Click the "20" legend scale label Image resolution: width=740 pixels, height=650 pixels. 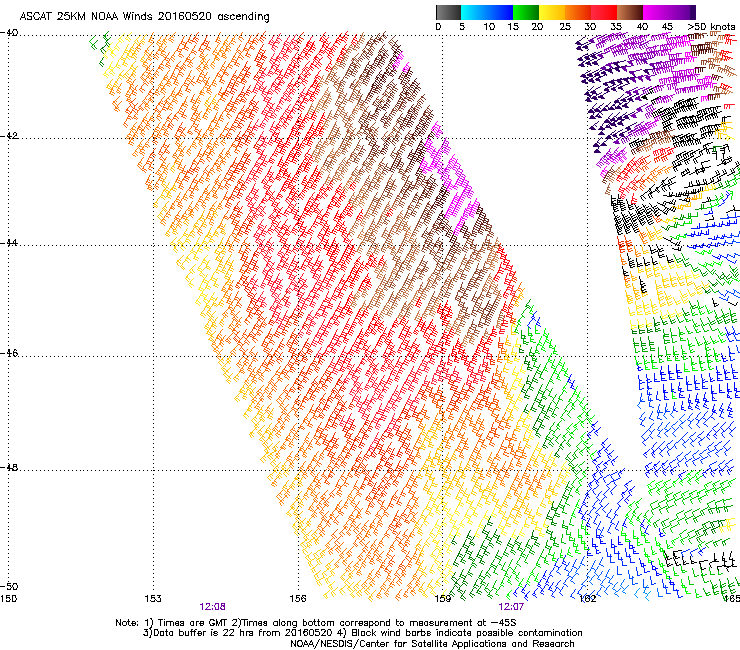coord(537,27)
